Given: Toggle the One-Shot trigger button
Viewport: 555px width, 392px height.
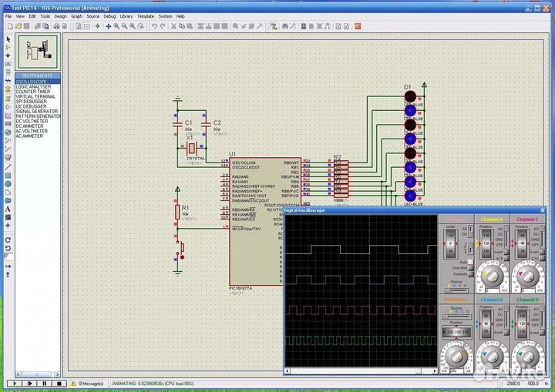Looking at the screenshot, I should point(470,268).
